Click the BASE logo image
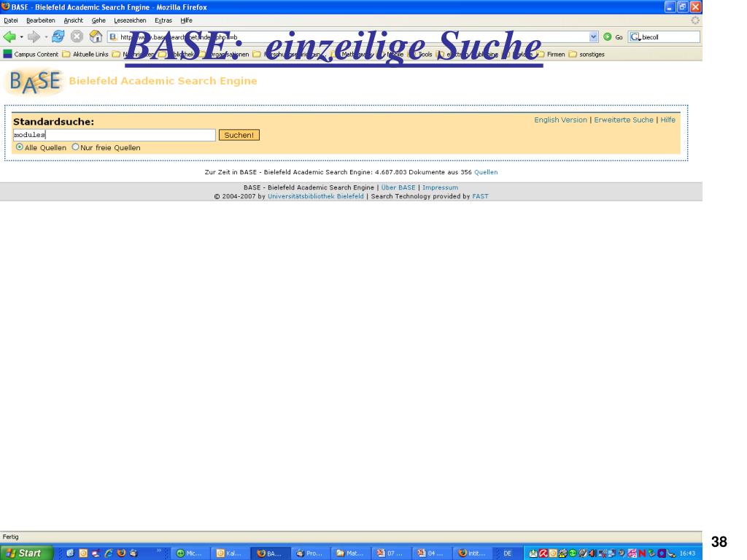This screenshot has height=560, width=747. click(34, 82)
